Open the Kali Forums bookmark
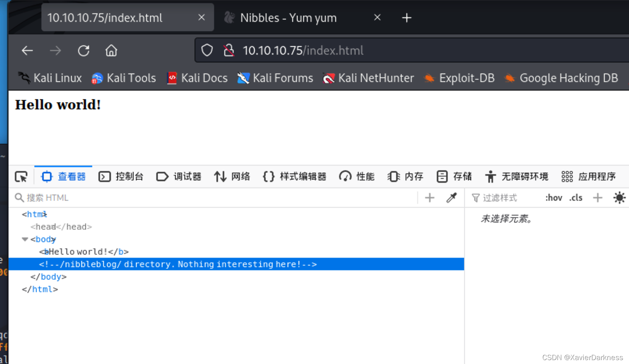Image resolution: width=629 pixels, height=364 pixels. (x=275, y=78)
